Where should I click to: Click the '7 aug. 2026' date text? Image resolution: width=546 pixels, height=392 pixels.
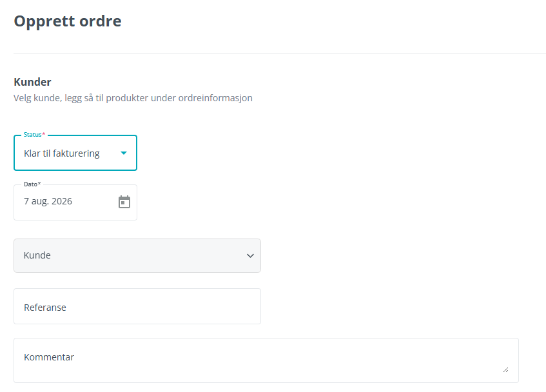48,202
